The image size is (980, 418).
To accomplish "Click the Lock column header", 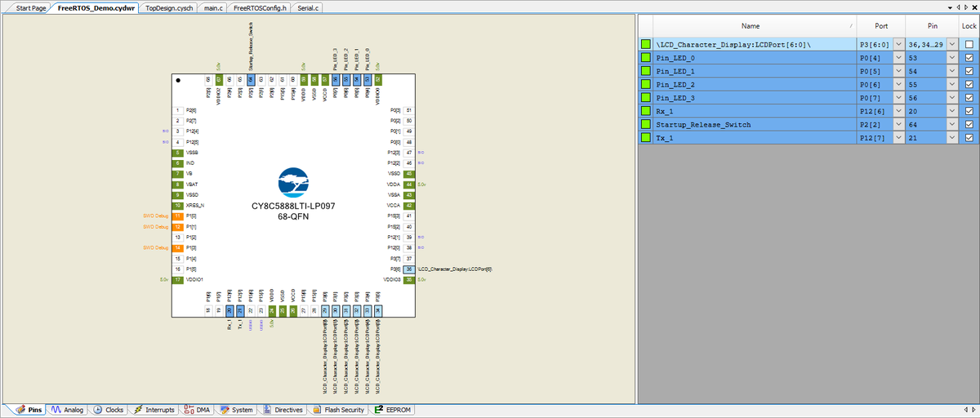I will (x=969, y=26).
